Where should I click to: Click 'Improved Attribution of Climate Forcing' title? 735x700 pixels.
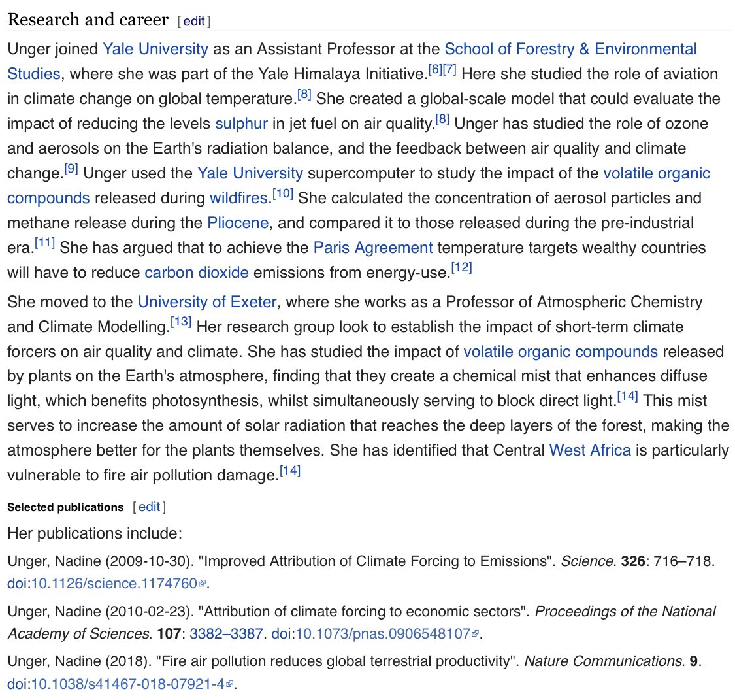tap(376, 561)
